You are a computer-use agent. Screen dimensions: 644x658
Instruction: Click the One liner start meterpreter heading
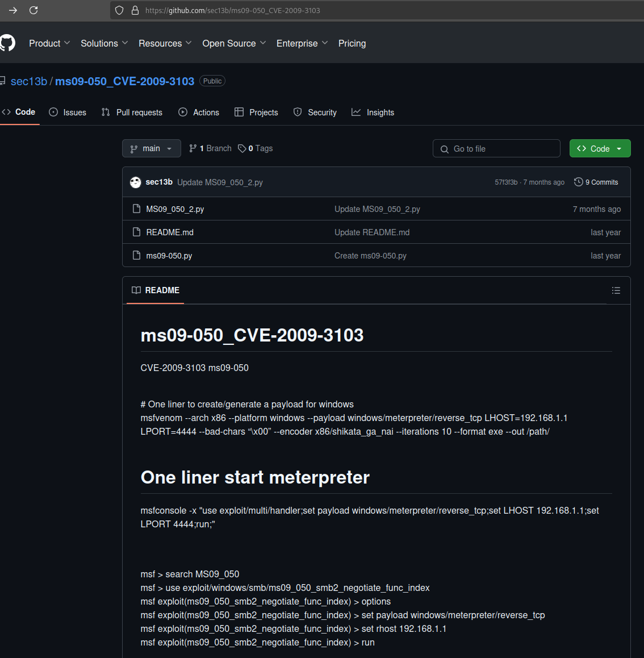tap(255, 477)
